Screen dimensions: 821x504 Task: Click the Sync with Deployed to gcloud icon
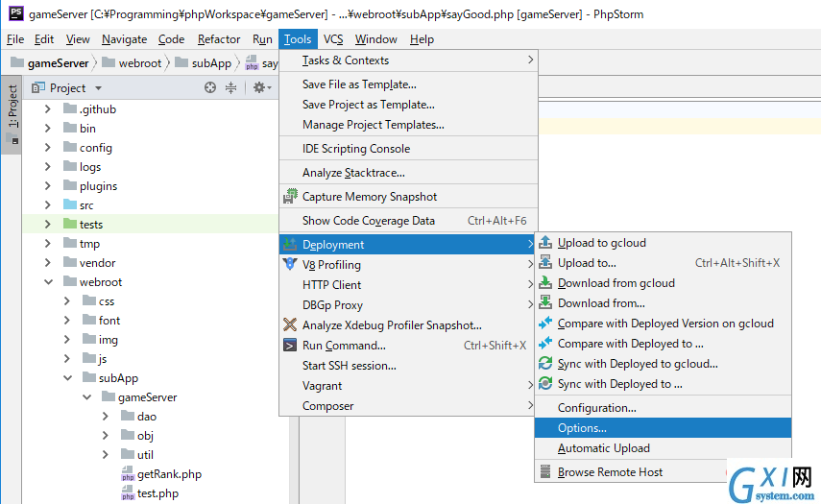point(545,363)
